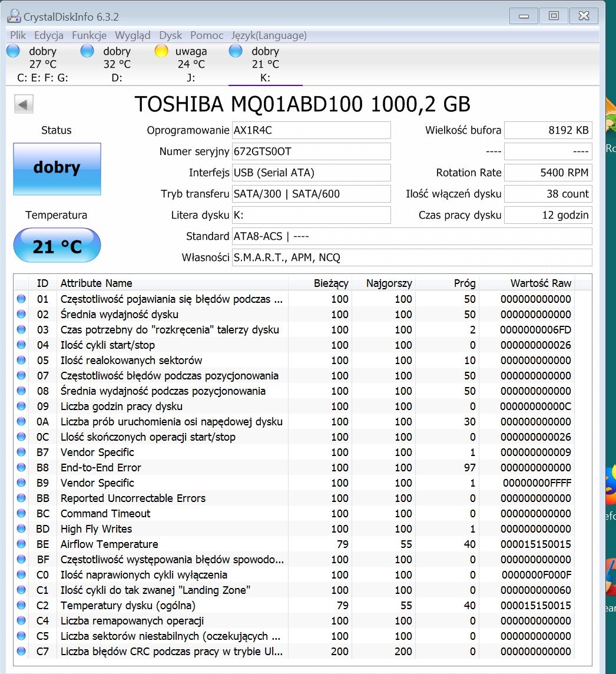Viewport: 616px width, 674px height.
Task: Select the 'Ilość realokowanych sektorów' row
Action: [294, 360]
